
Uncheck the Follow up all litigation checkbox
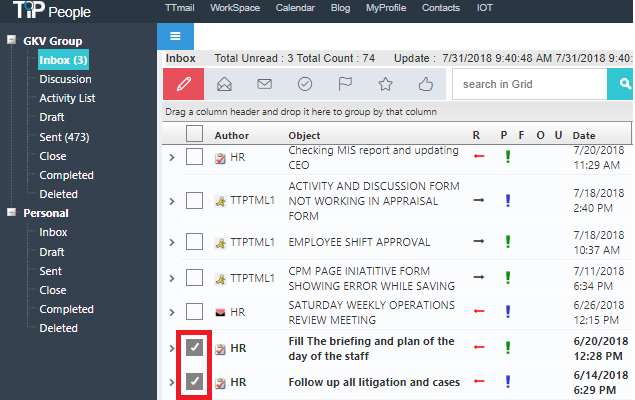coord(194,381)
